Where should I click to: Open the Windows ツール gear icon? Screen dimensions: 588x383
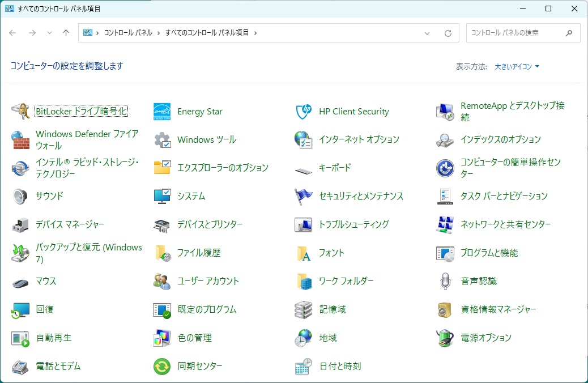pos(162,139)
